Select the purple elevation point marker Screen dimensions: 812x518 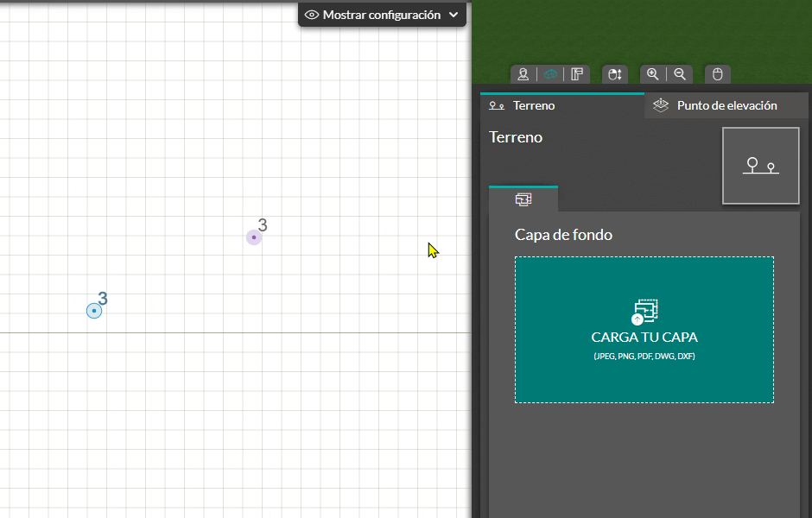(x=254, y=237)
